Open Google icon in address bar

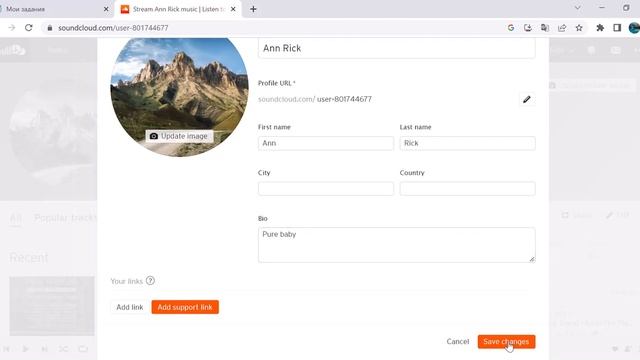point(511,28)
